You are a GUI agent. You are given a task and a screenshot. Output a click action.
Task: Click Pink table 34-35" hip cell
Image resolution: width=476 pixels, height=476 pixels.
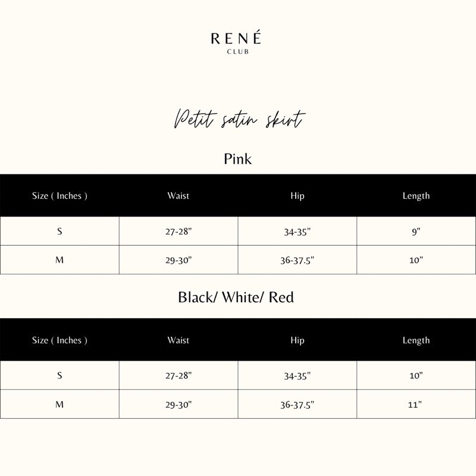click(297, 231)
